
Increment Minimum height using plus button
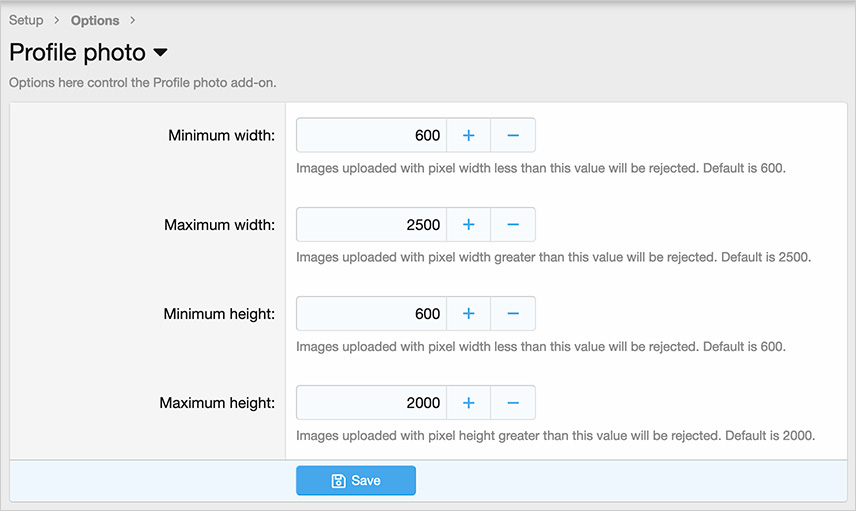(468, 314)
